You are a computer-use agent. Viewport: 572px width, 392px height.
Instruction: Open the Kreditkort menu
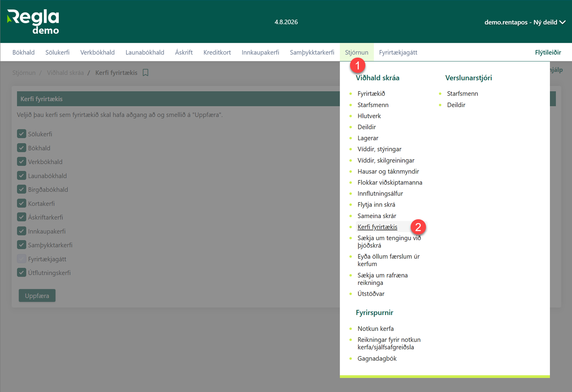click(217, 52)
